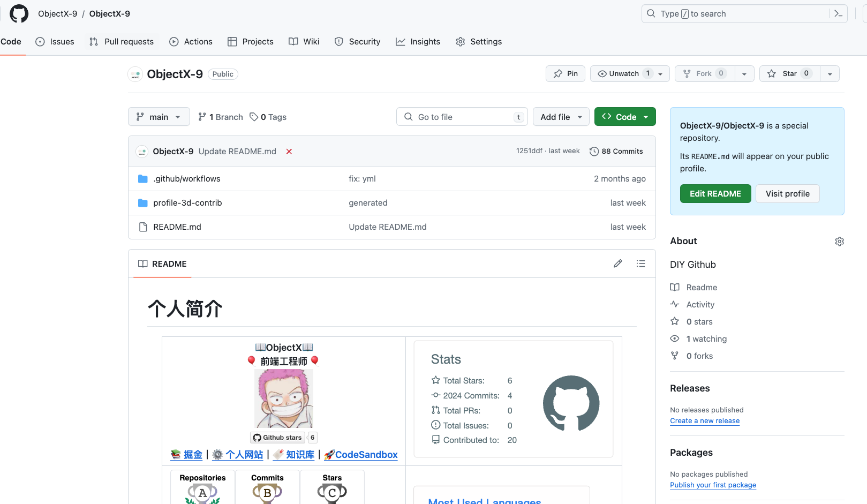Switch to the Insights tab
The height and width of the screenshot is (504, 867).
tap(418, 42)
